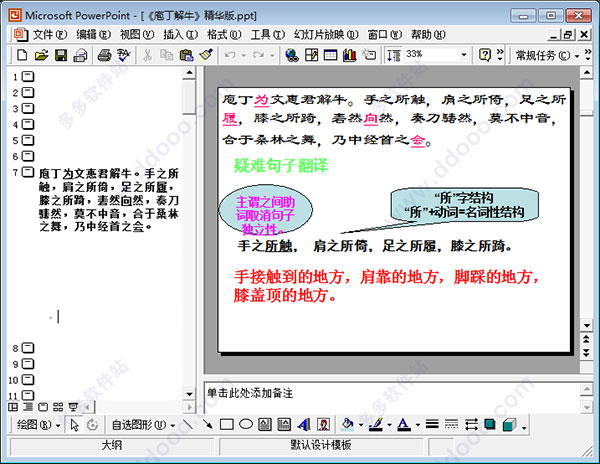This screenshot has width=600, height=464.
Task: Open the Font Color dropdown arrow
Action: click(x=417, y=425)
